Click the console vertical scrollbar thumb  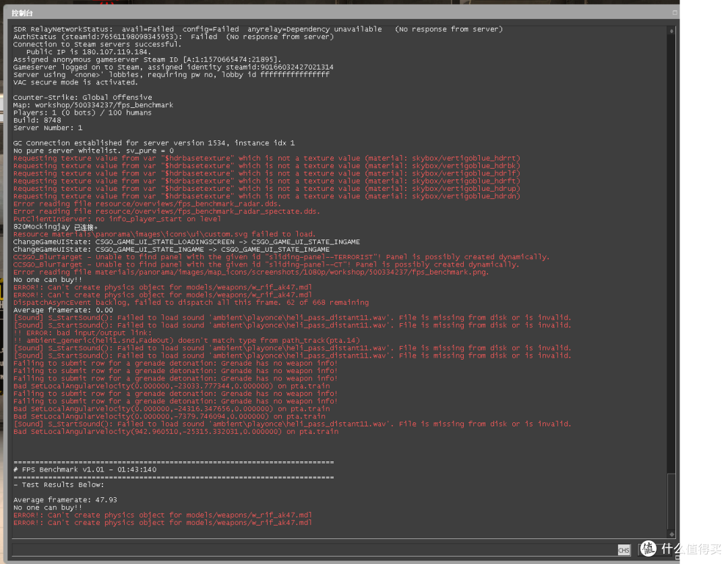point(671,501)
